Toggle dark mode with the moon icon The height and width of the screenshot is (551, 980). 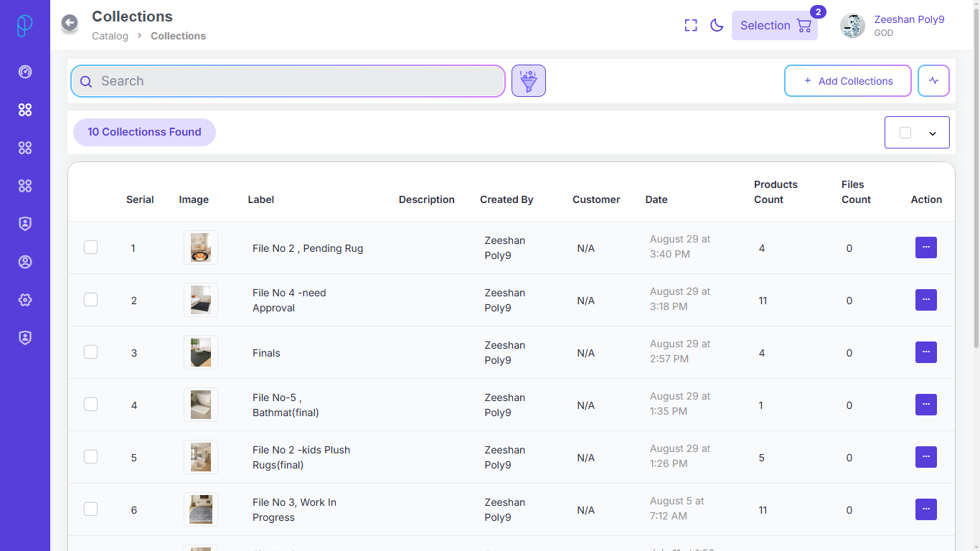(716, 26)
